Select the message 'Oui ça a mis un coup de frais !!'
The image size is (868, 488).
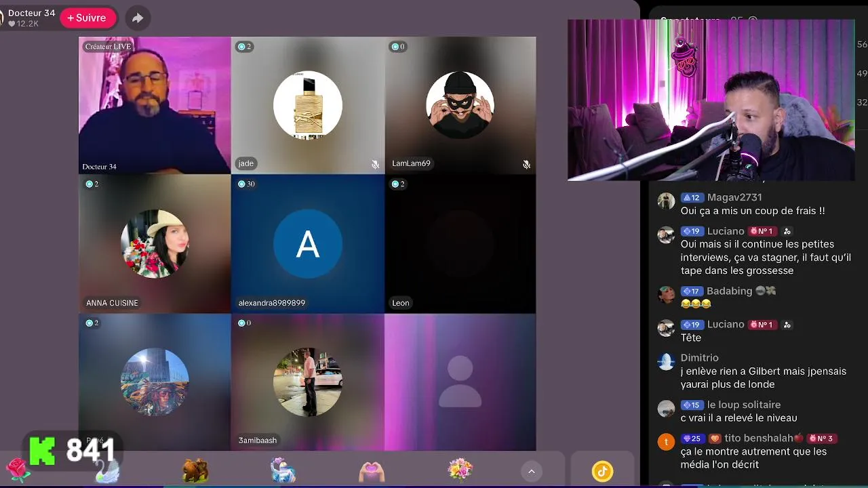753,211
